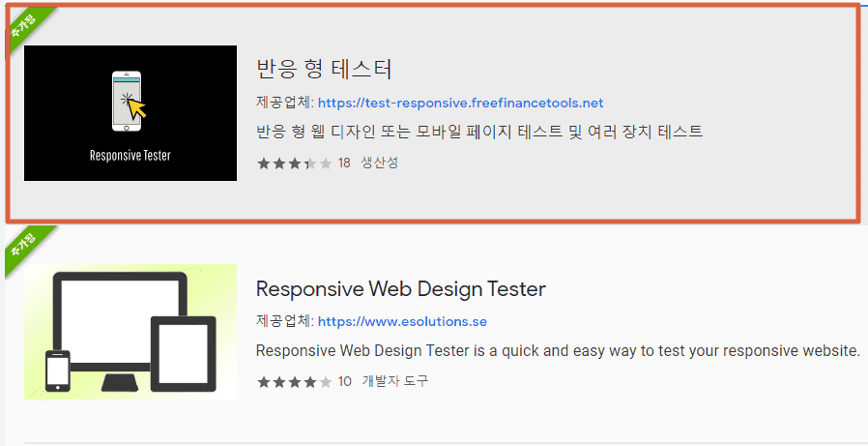
Task: Open the Responsive Web Design Tester title
Action: pos(400,288)
